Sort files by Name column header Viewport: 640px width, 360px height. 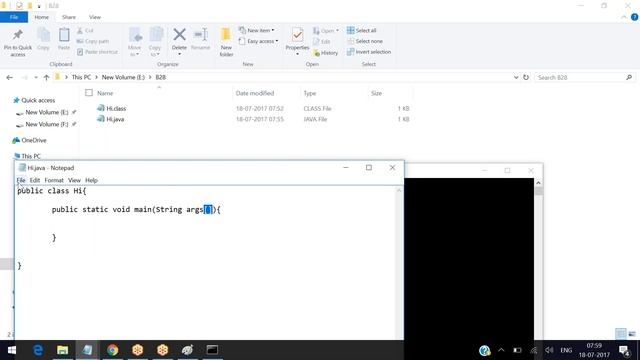105,93
